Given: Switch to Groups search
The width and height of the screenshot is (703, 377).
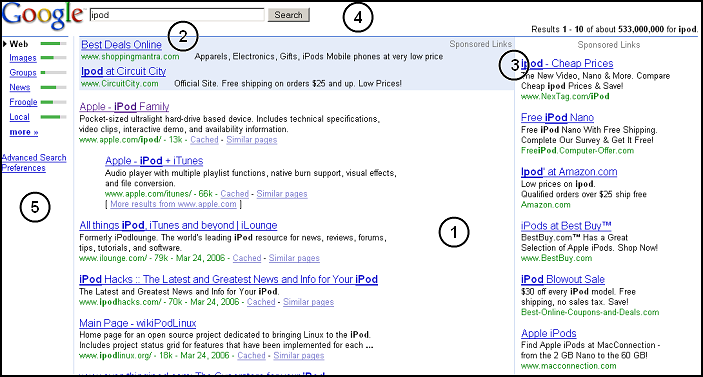Looking at the screenshot, I should [x=23, y=73].
